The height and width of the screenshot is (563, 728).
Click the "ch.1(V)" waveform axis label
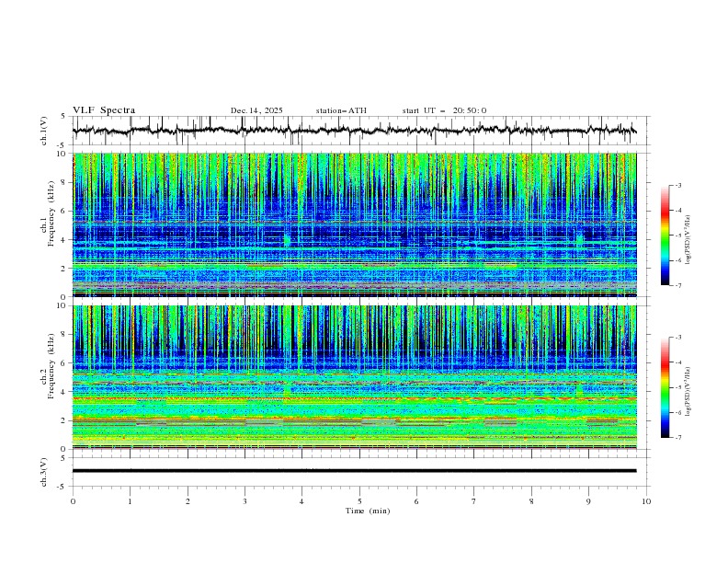click(44, 131)
